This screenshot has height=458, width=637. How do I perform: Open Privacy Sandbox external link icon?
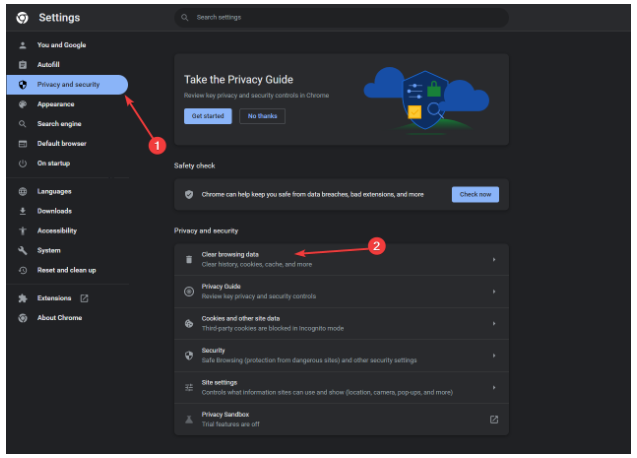(494, 419)
